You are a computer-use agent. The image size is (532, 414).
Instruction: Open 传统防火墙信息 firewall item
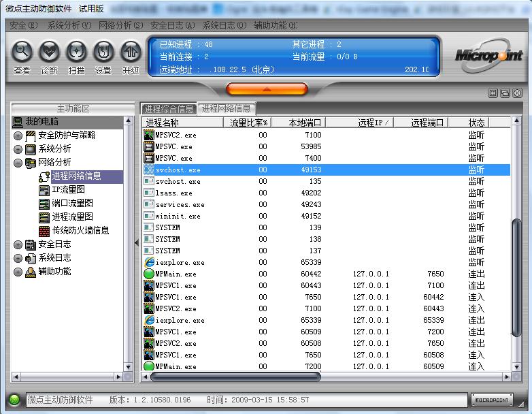click(80, 230)
